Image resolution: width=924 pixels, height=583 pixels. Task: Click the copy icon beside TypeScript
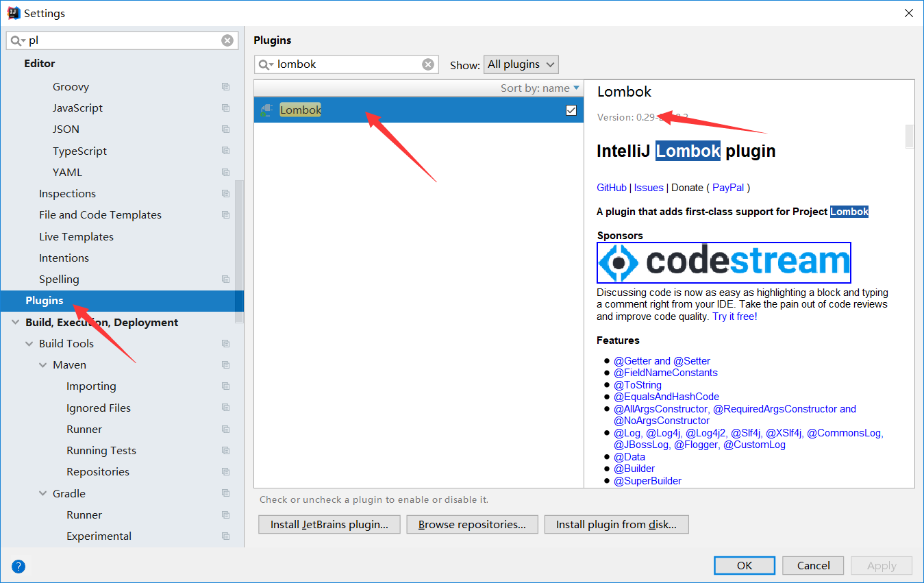pos(226,151)
